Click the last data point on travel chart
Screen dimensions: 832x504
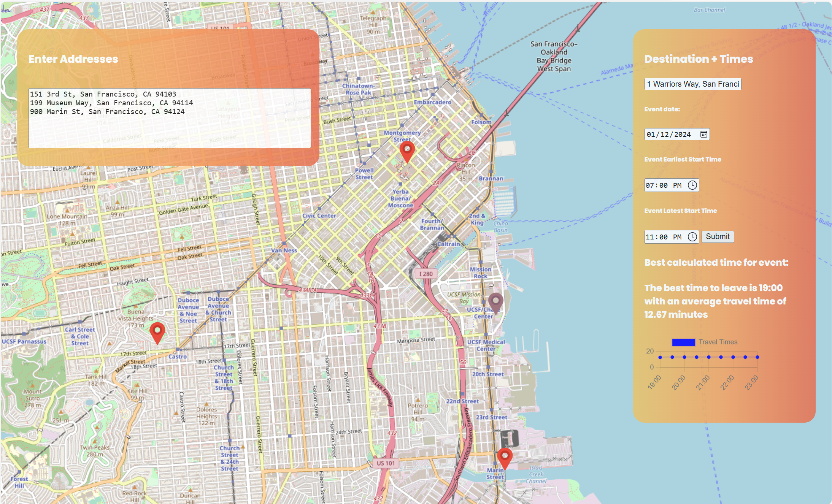757,357
